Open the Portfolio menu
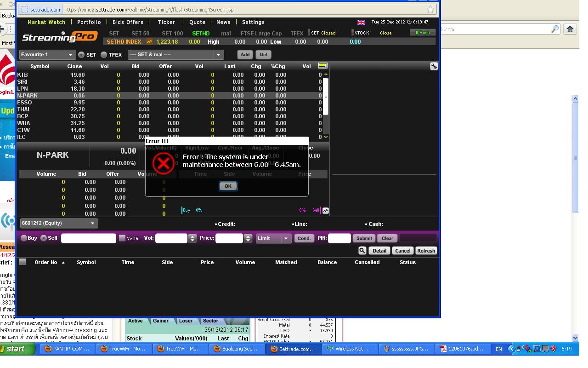 89,22
